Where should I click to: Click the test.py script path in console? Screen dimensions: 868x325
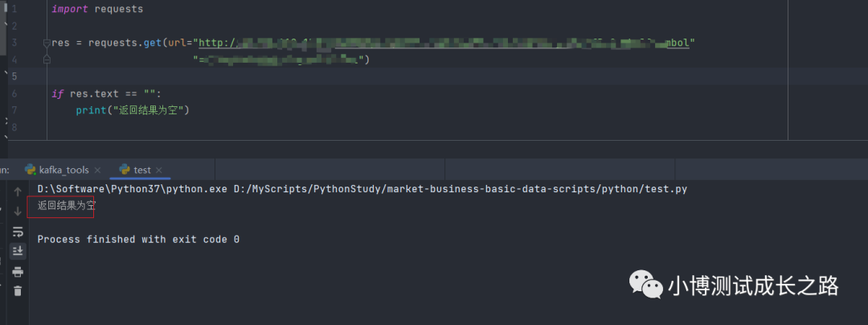tap(460, 189)
